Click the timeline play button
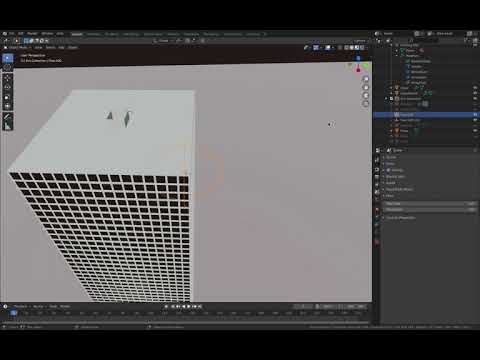This screenshot has height=360, width=480. click(x=189, y=306)
